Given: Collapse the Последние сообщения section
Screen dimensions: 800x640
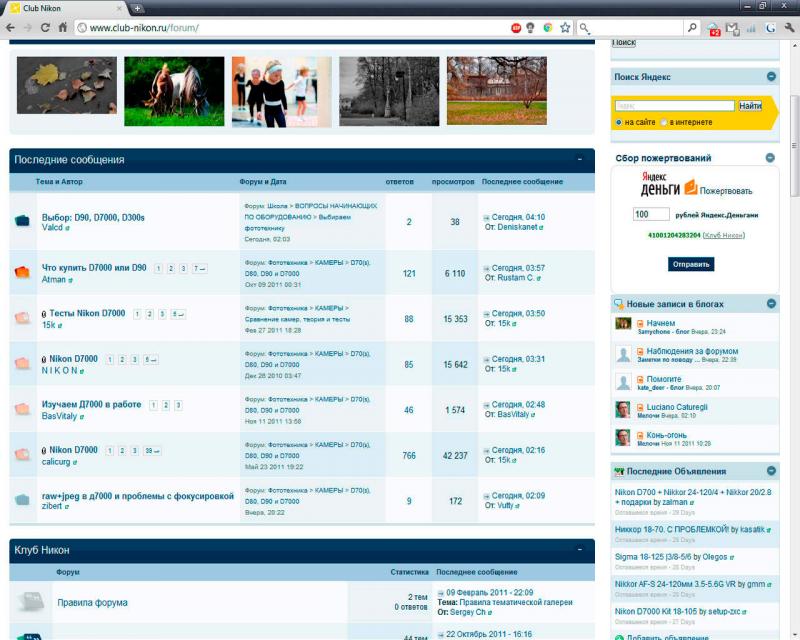Looking at the screenshot, I should click(x=580, y=159).
